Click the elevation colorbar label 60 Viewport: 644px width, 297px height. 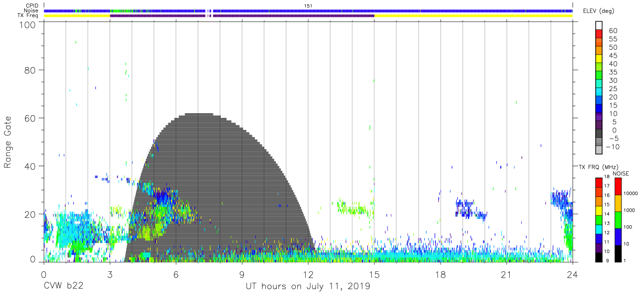click(x=613, y=31)
